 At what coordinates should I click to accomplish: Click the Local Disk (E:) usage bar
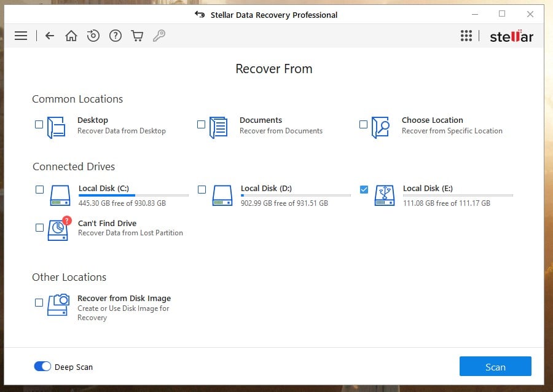point(458,195)
